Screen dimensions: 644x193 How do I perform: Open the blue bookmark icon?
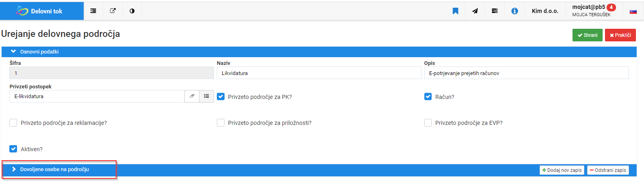coord(456,11)
